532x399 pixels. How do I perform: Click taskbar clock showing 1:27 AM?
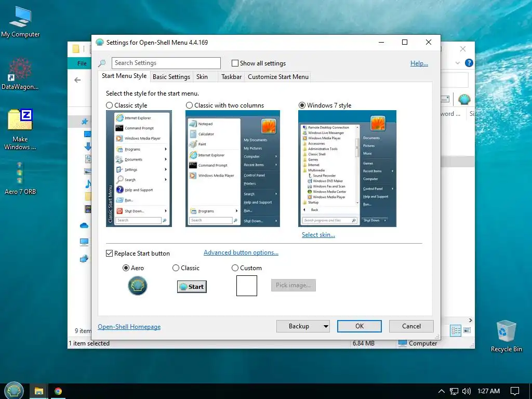[x=488, y=391]
